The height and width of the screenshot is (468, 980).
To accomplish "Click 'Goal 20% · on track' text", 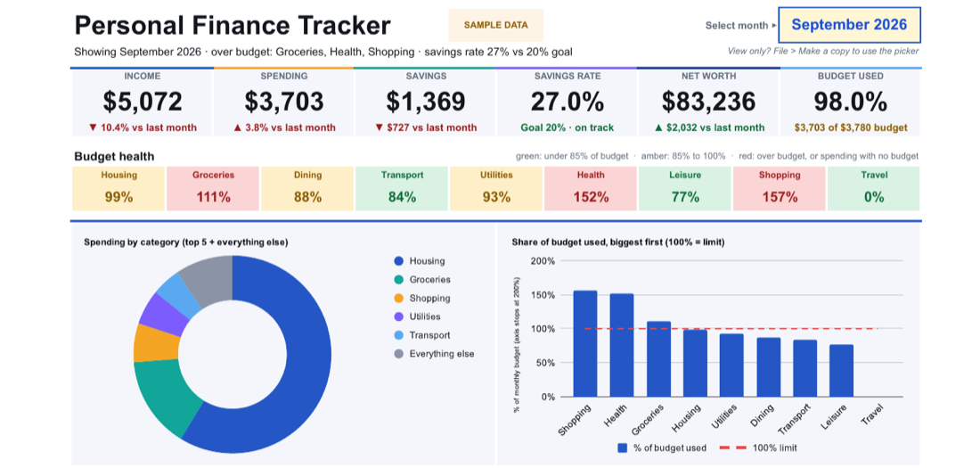I will pyautogui.click(x=568, y=127).
